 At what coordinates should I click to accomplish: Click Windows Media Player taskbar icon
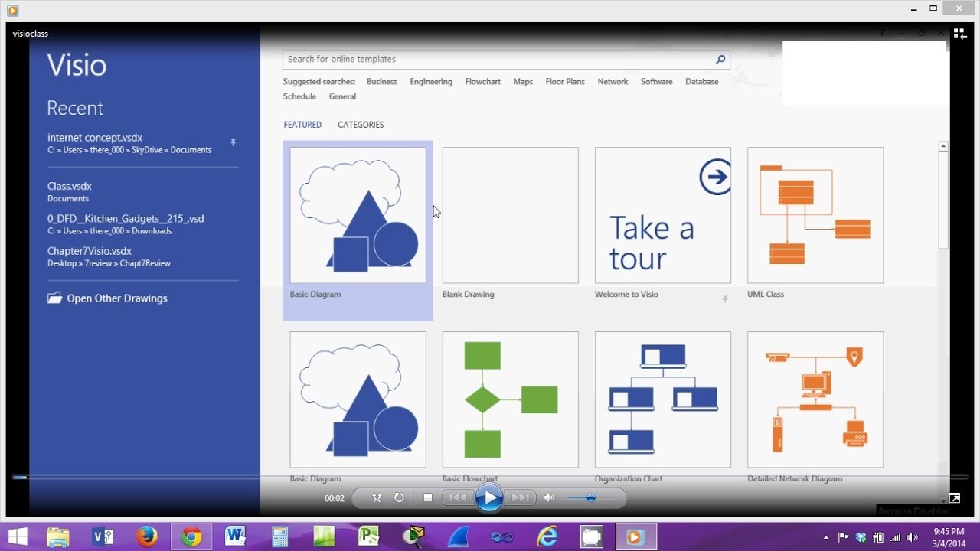pyautogui.click(x=635, y=536)
